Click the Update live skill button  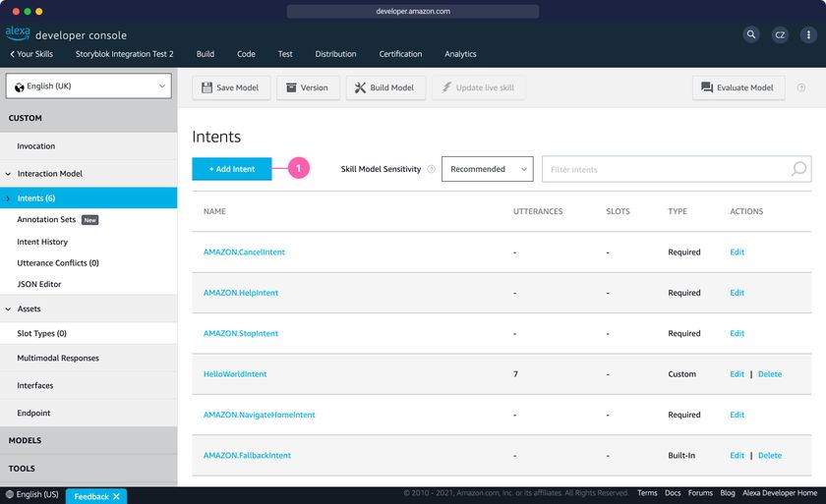click(x=478, y=87)
